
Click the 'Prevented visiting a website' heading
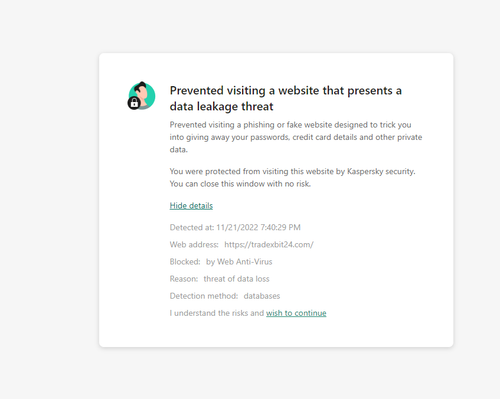tap(285, 98)
